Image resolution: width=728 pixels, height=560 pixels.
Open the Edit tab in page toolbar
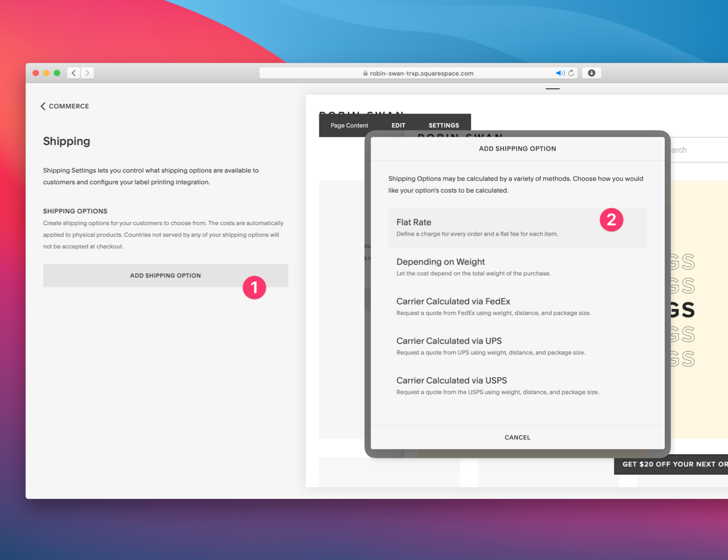(398, 125)
